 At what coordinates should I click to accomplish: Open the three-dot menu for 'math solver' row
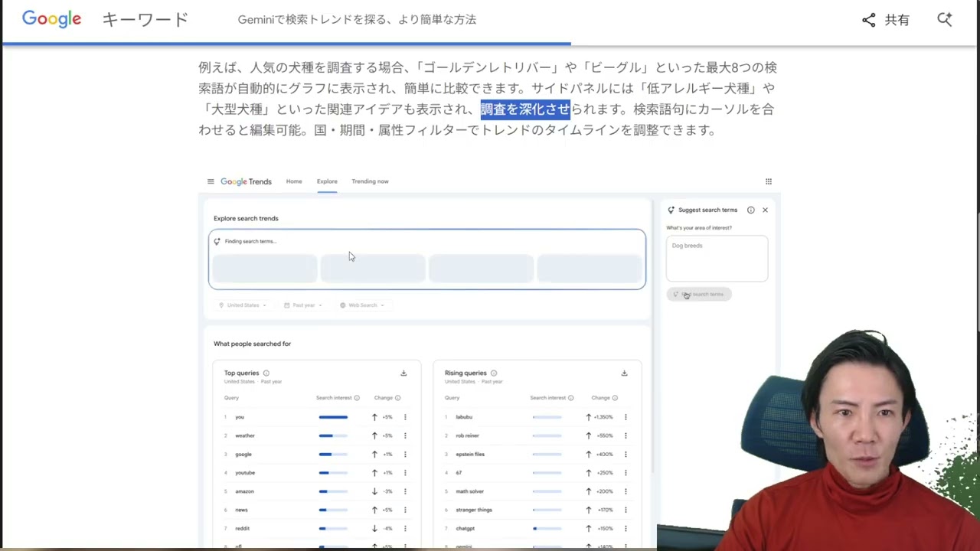[626, 491]
